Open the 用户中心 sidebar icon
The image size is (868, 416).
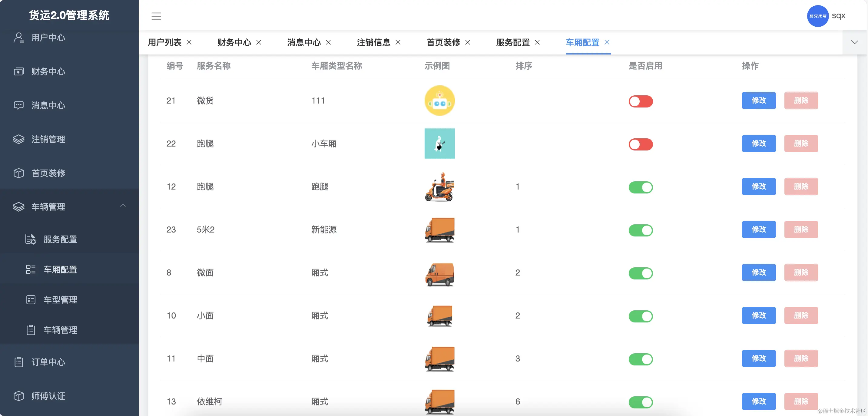click(x=47, y=38)
